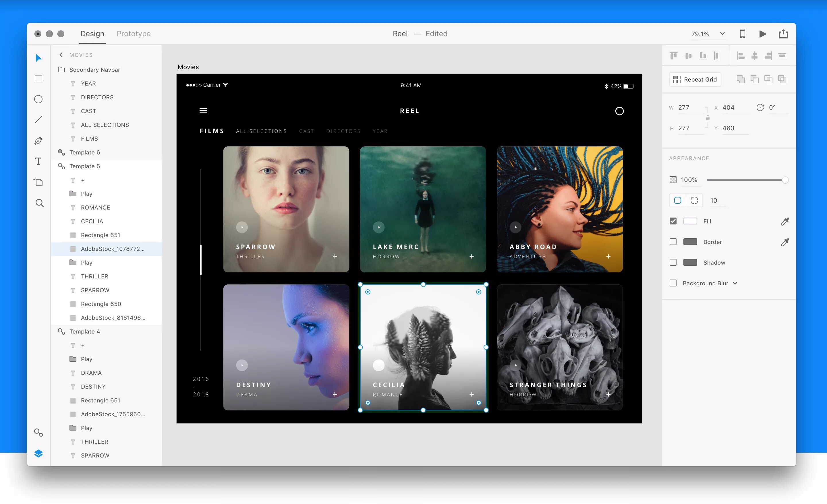The image size is (827, 504).
Task: Click the Repeat Grid button
Action: [x=695, y=80]
